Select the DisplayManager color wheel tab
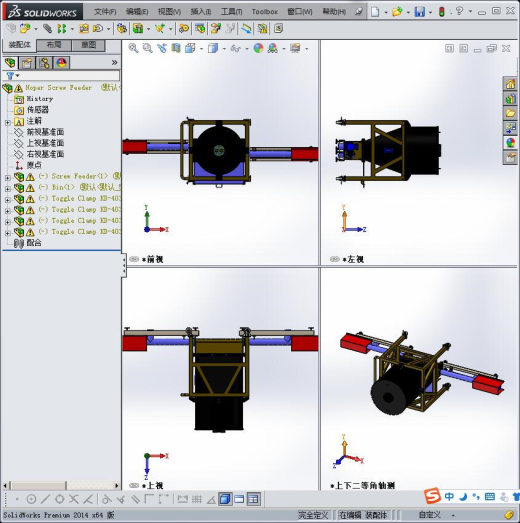The width and height of the screenshot is (520, 523). coord(61,63)
